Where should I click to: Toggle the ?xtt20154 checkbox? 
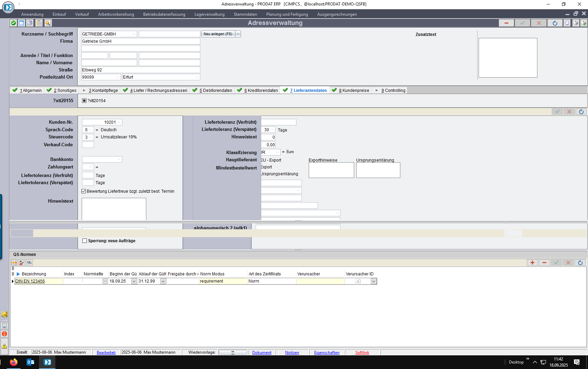pyautogui.click(x=84, y=101)
